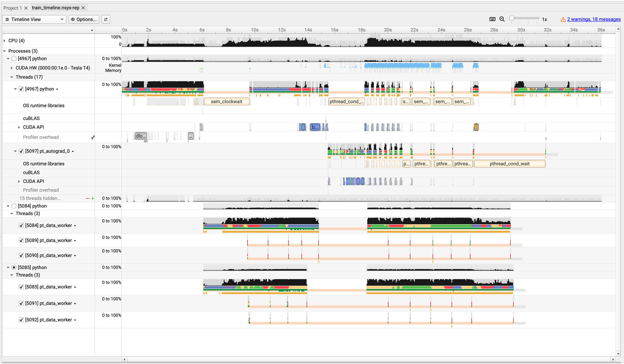Click OS runtime libraries under pt_autograd_0
Screen dimensions: 624x364
tap(44, 164)
